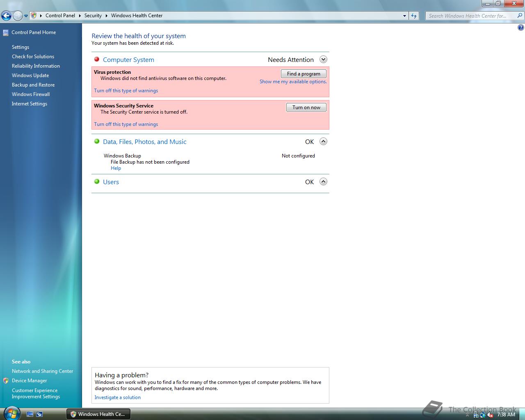Click the 7:38 AM system clock
Viewport: 525px width, 420px height.
tap(506, 415)
